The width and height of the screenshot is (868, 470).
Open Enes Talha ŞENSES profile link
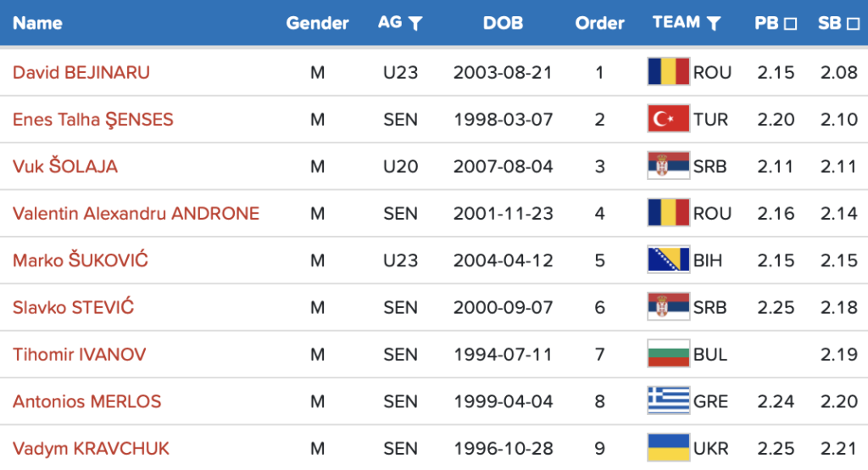[93, 119]
